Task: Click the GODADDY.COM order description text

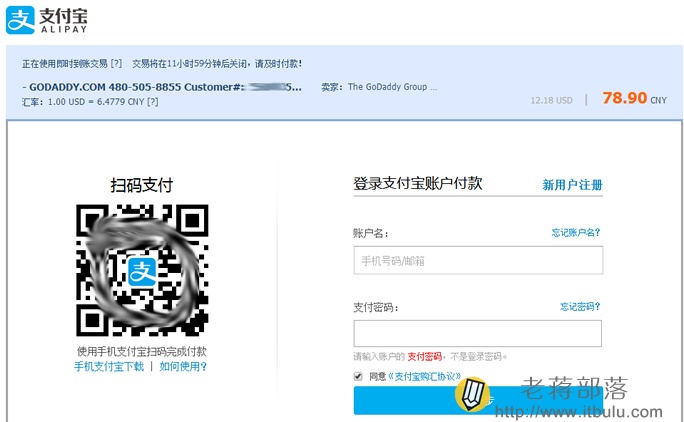Action: point(162,87)
